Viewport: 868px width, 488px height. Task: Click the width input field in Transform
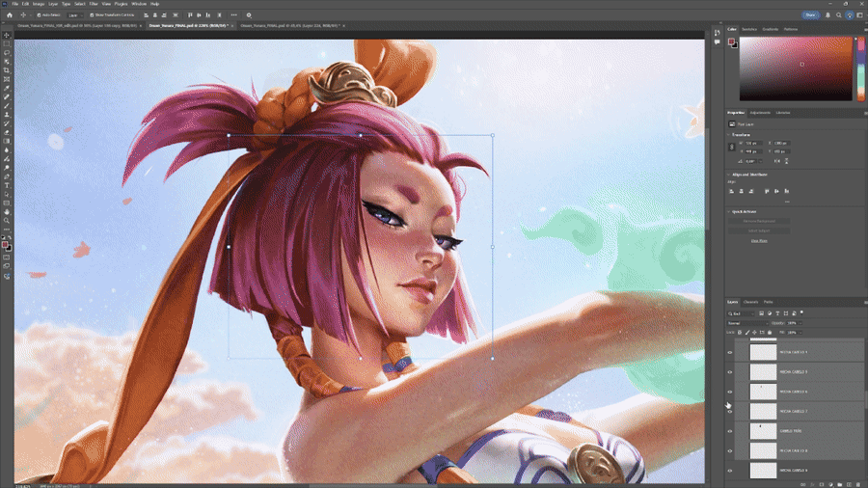pos(753,144)
